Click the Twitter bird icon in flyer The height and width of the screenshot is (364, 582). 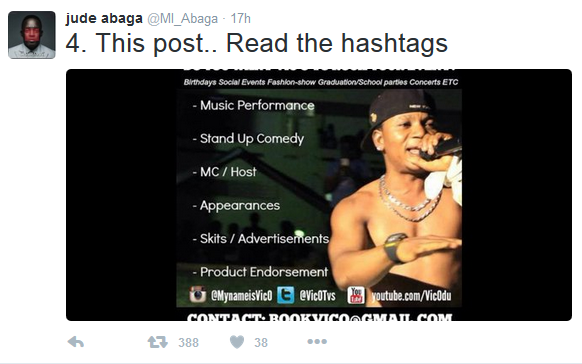click(285, 295)
